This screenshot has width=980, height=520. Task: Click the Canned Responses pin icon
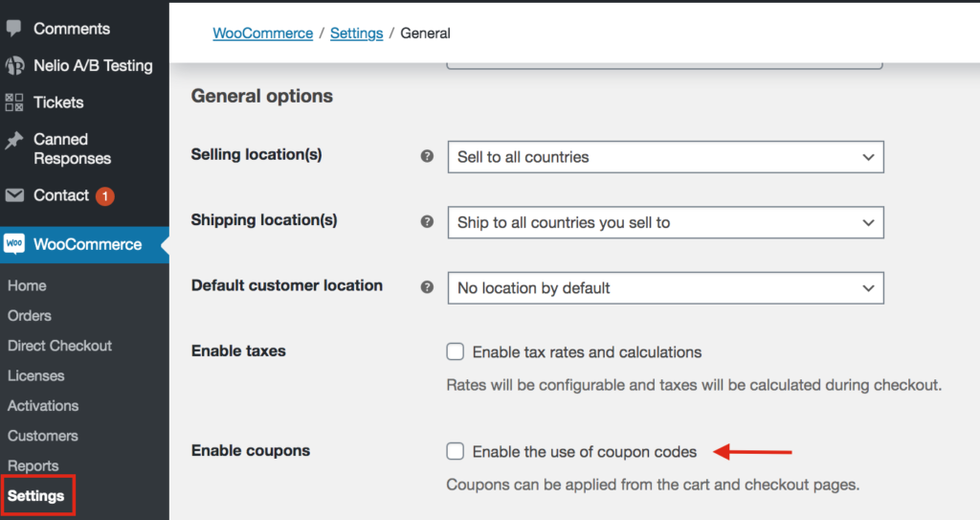pyautogui.click(x=14, y=140)
